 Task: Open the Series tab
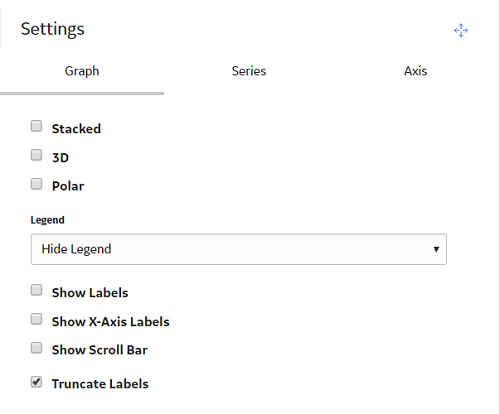pyautogui.click(x=249, y=71)
